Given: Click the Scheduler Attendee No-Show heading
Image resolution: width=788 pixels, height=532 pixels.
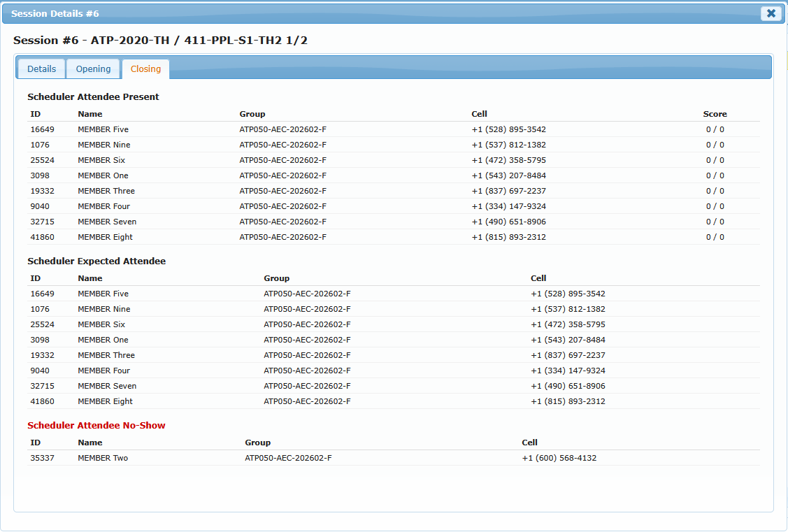Looking at the screenshot, I should pyautogui.click(x=96, y=425).
